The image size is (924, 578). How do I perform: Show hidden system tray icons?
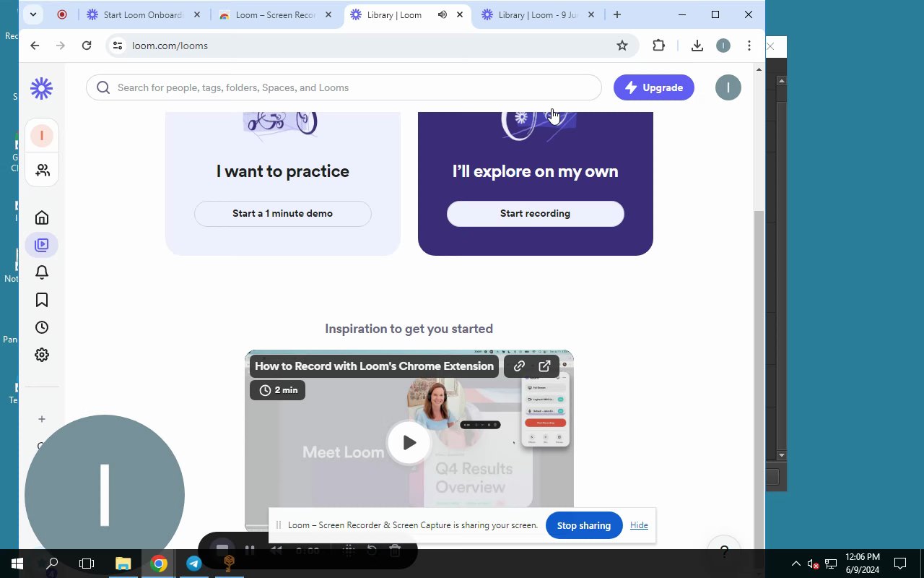click(796, 564)
